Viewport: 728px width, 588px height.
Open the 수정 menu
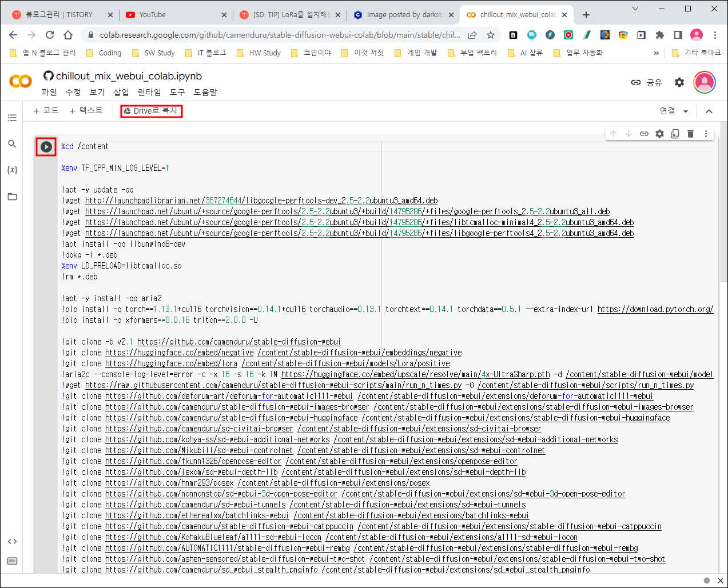[x=73, y=92]
